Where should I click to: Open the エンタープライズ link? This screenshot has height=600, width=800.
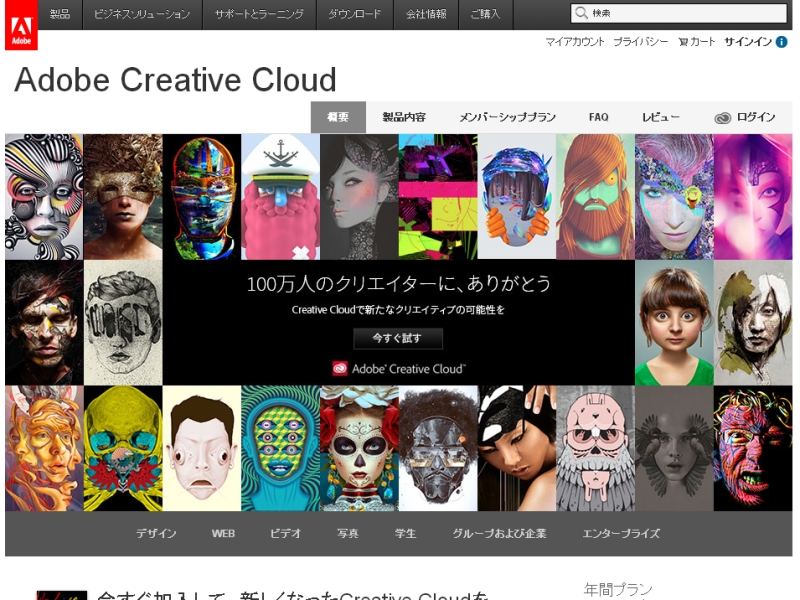coord(621,533)
